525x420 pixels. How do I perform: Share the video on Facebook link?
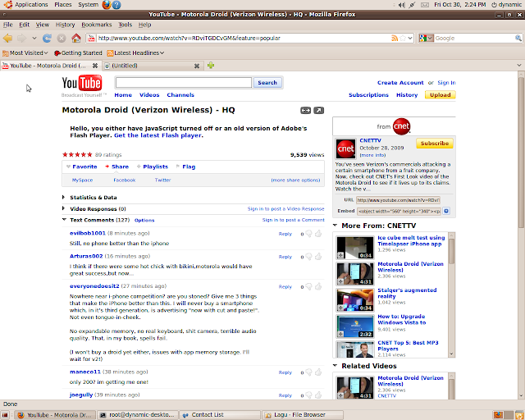pos(125,180)
